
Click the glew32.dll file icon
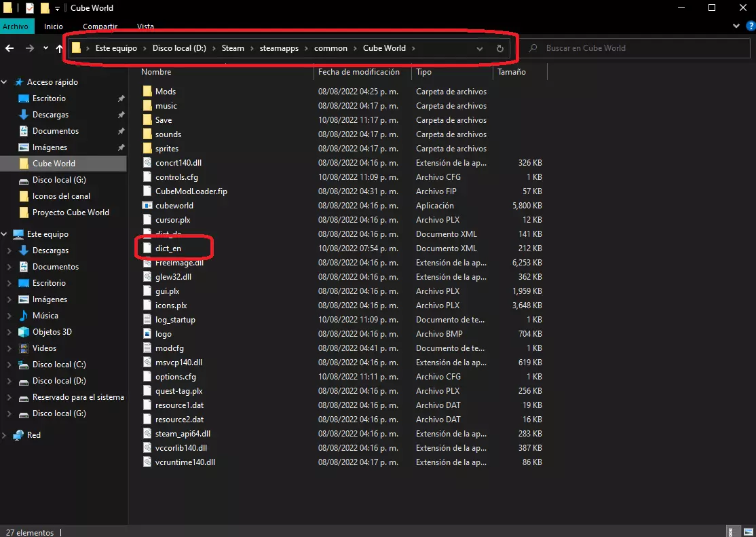coord(147,277)
